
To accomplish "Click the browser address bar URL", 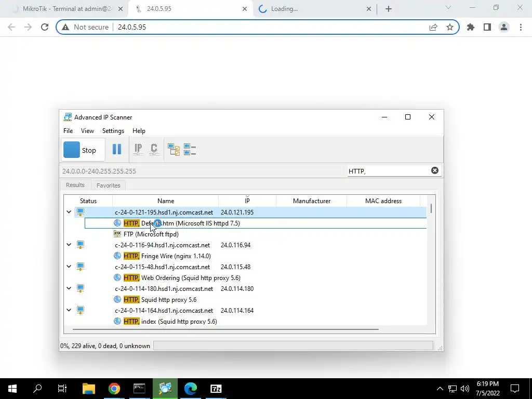I will (132, 27).
